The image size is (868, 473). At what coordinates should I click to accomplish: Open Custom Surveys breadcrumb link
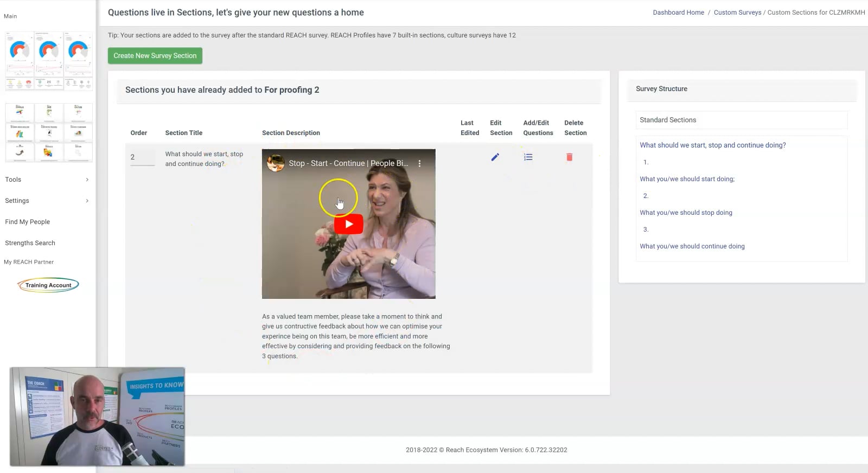pos(737,12)
